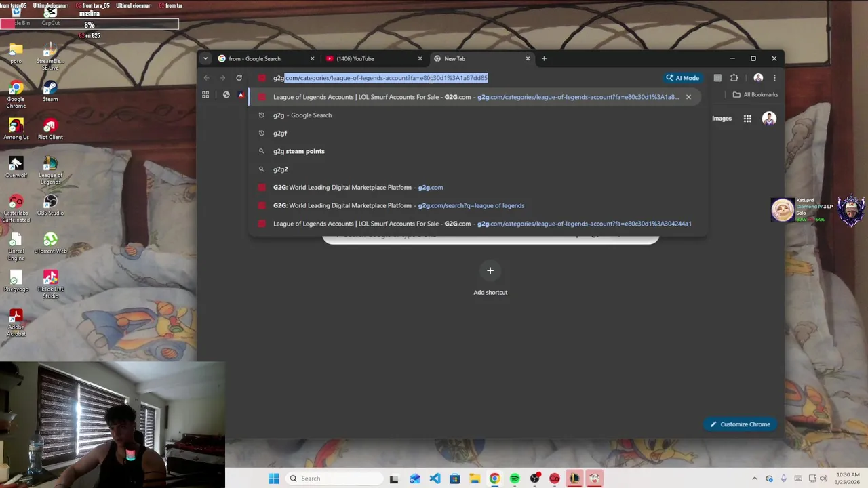
Task: Close the New Tab tab
Action: [x=528, y=58]
